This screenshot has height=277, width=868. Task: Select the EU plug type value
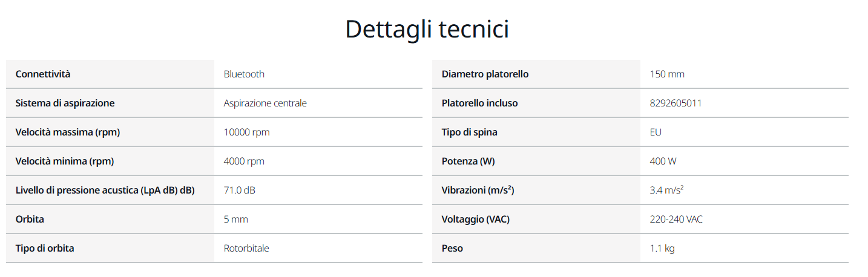[x=656, y=132]
